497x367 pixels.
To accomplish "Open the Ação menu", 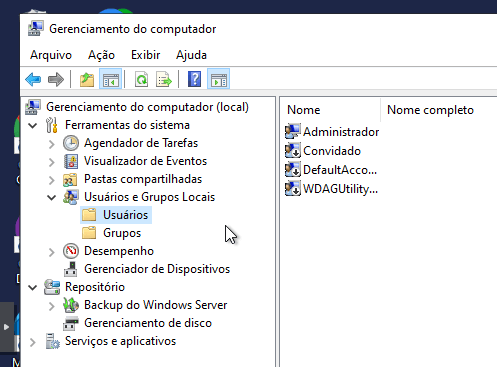I will pyautogui.click(x=101, y=55).
